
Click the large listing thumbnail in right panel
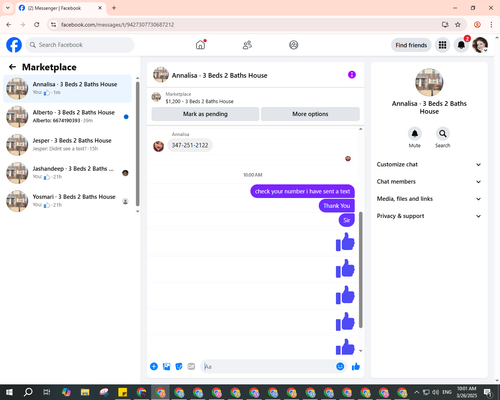point(429,82)
